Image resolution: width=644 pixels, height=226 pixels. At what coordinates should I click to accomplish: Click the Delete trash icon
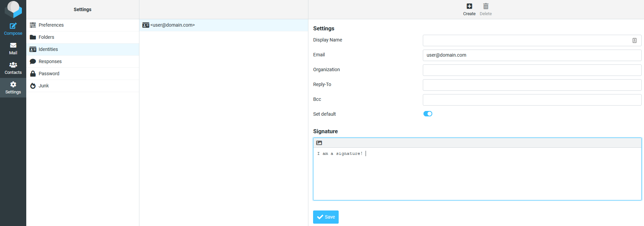tap(485, 6)
